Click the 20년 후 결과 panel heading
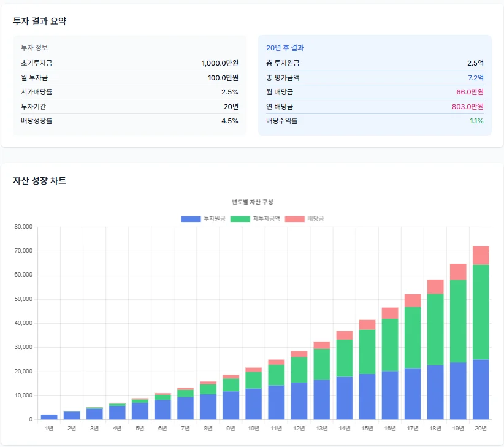Image resolution: width=504 pixels, height=447 pixels. (x=284, y=47)
